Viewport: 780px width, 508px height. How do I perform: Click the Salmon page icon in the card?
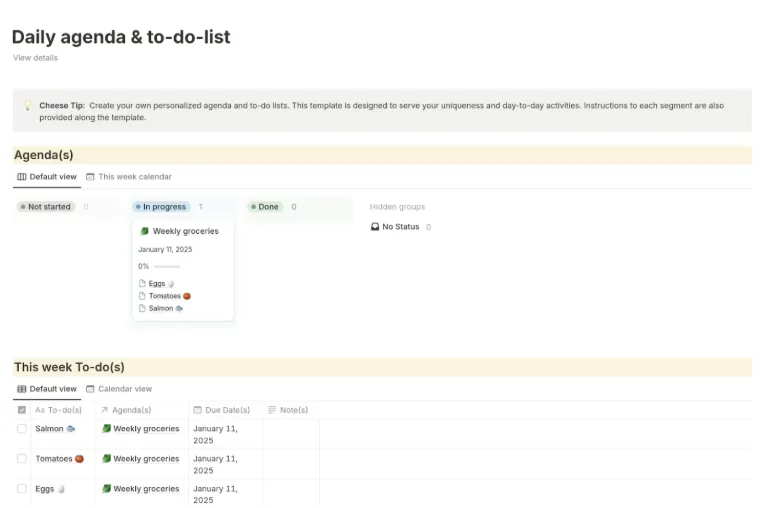point(142,308)
